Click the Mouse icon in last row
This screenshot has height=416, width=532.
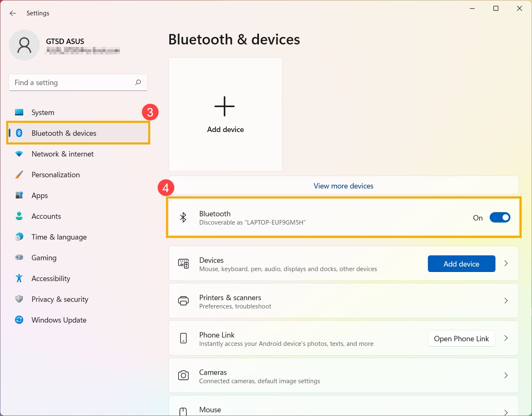point(183,412)
